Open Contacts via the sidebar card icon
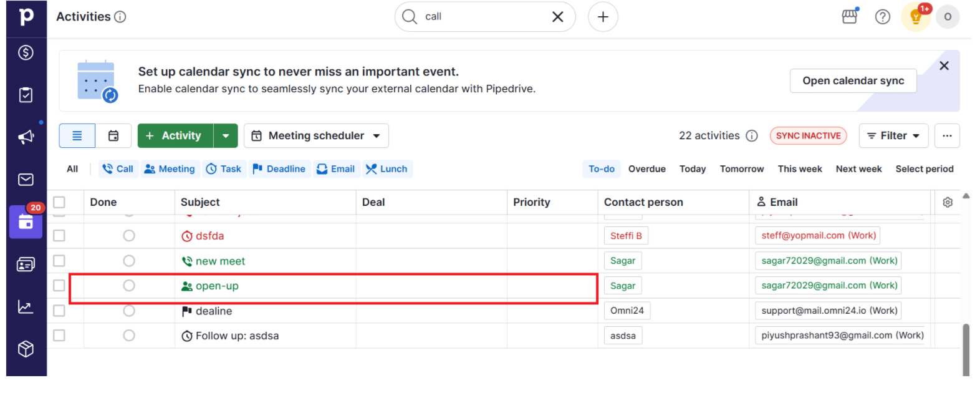 (x=26, y=264)
